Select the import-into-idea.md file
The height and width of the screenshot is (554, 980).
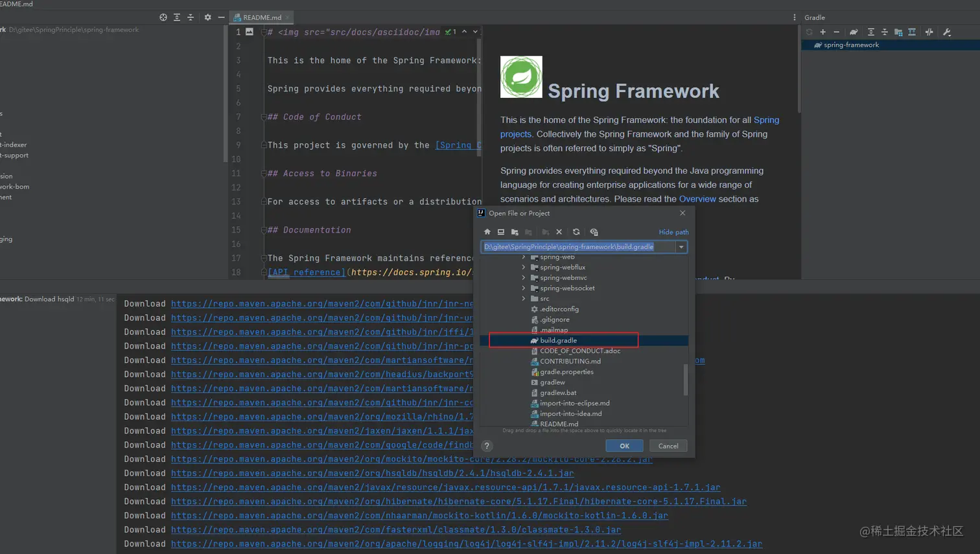click(x=566, y=413)
